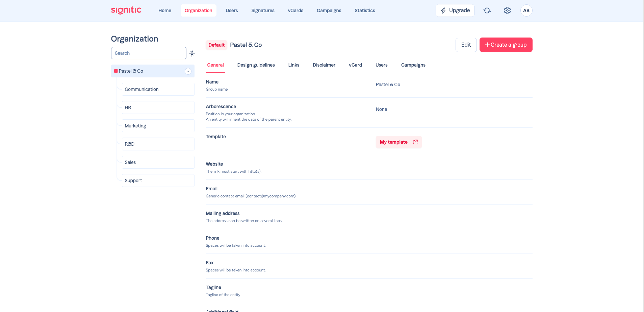Image resolution: width=644 pixels, height=312 pixels.
Task: Open the Disclaimer tab
Action: [x=324, y=65]
